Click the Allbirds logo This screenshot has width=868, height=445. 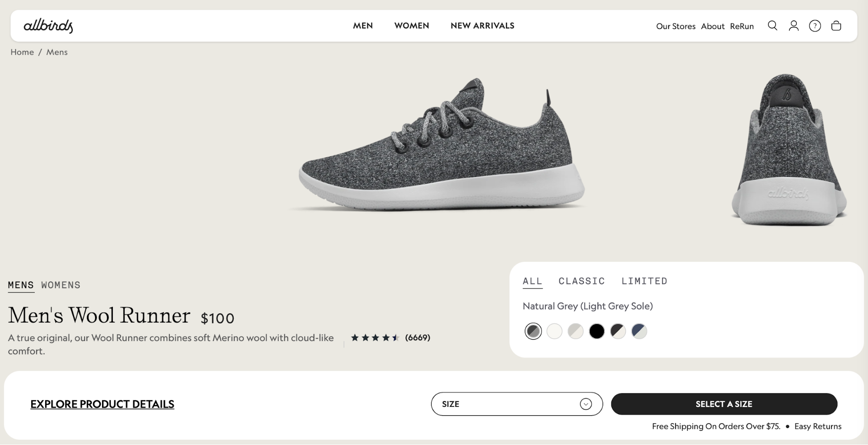(48, 26)
